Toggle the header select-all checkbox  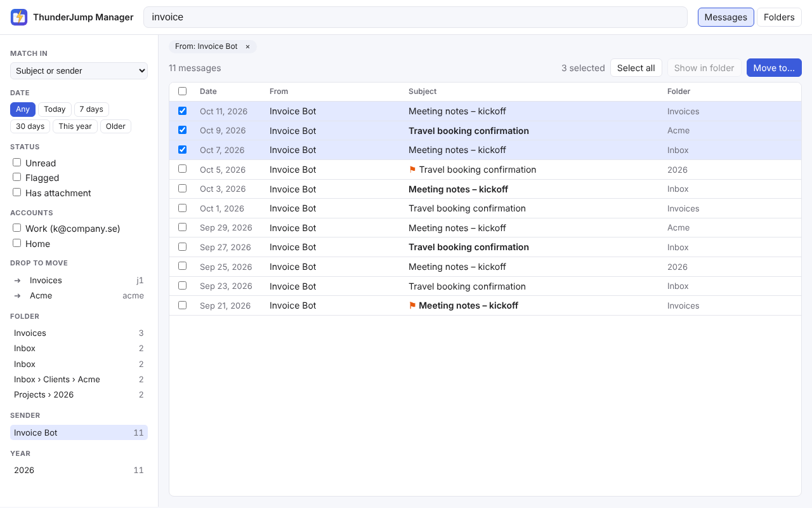(183, 91)
